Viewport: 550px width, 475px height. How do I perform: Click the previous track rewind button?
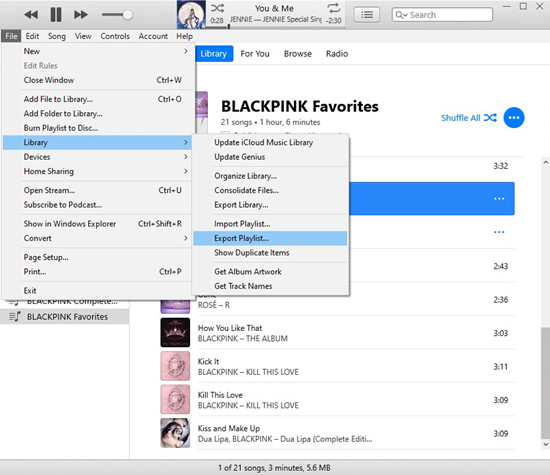[31, 15]
